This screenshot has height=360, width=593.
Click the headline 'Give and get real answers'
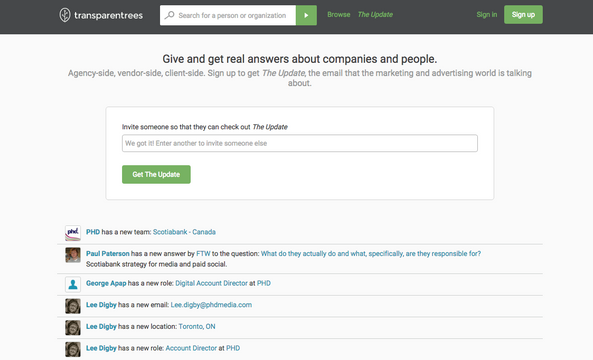click(300, 59)
